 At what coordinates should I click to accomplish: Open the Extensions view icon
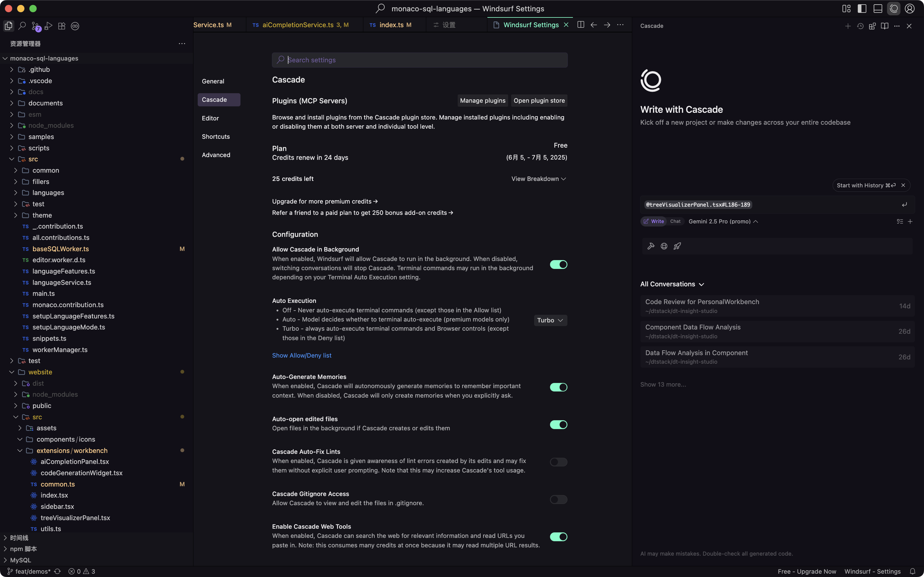(62, 26)
